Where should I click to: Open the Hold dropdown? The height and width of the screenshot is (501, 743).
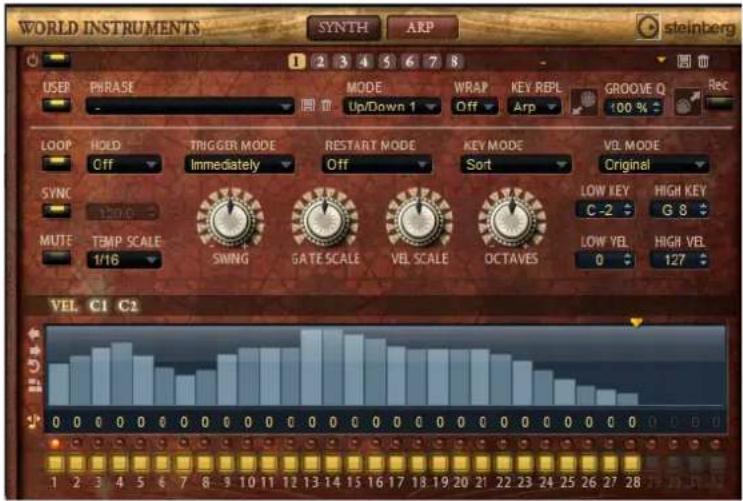click(x=124, y=164)
